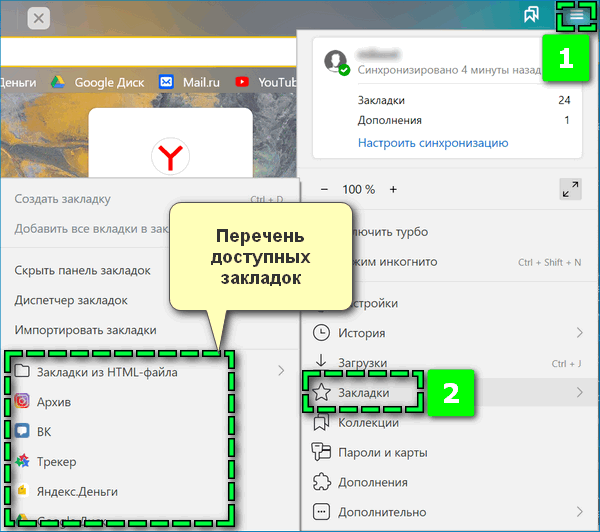Expand Закладки из HTML-файла folder arrow

pos(281,370)
